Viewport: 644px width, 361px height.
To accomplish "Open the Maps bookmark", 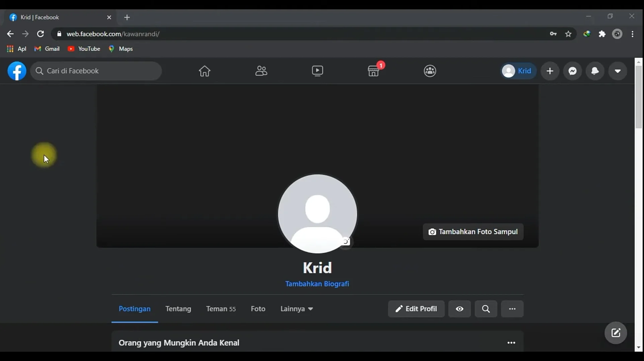I will tap(121, 49).
